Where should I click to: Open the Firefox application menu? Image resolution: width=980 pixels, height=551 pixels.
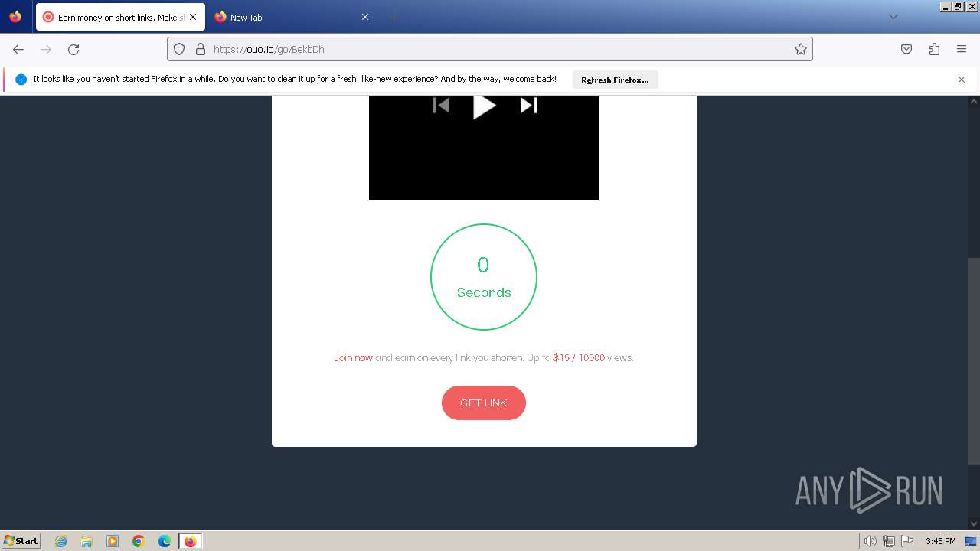[962, 49]
